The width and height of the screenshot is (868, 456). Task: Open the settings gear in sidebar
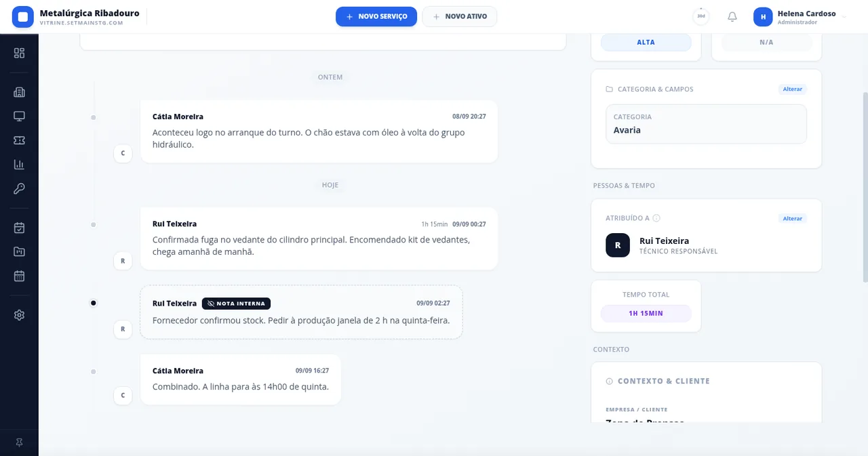tap(19, 315)
